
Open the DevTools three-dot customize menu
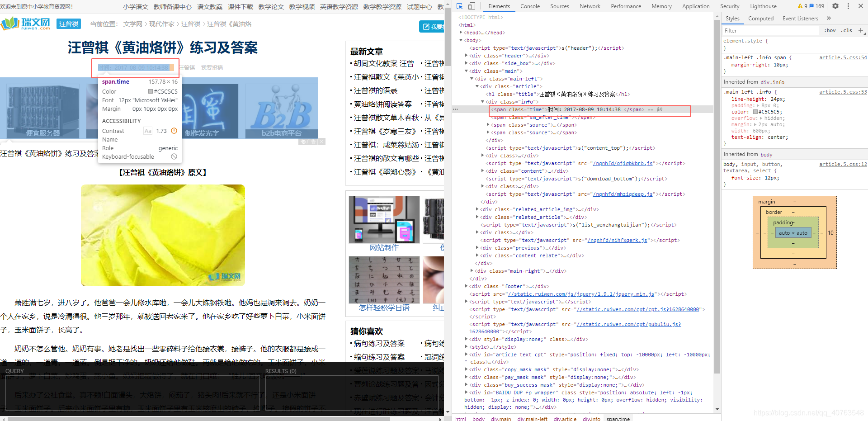[849, 6]
